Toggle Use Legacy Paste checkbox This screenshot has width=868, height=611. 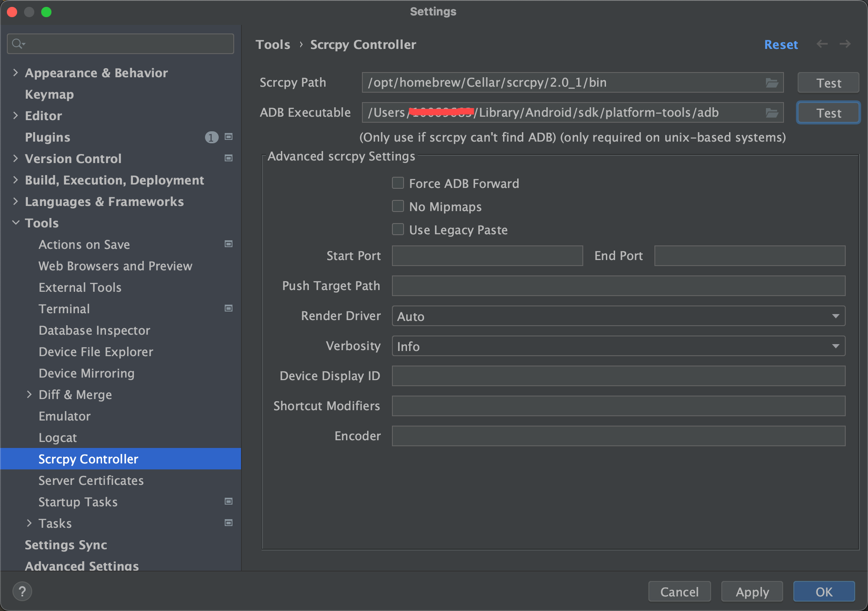coord(398,230)
